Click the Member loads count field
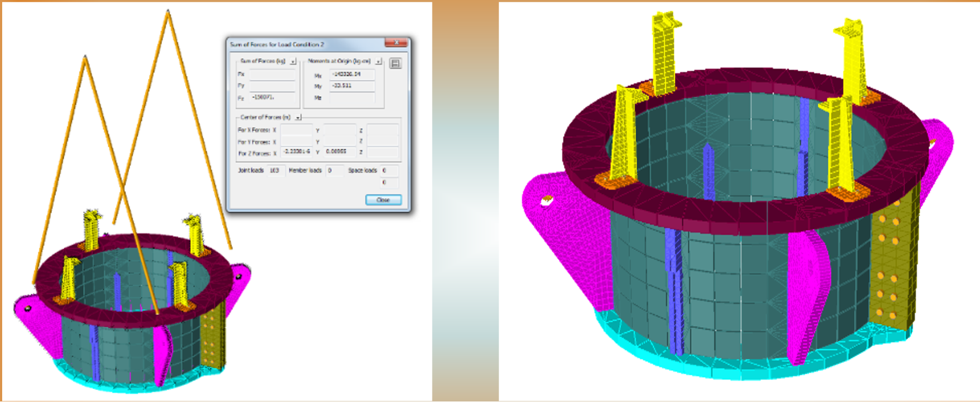Viewport: 980px width, 402px height. 334,170
